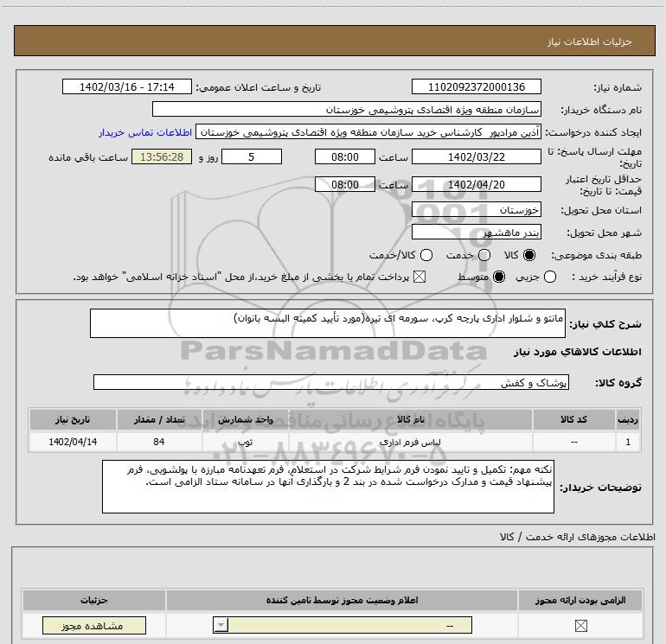
Task: Click the response deadline time 08:00 field
Action: [x=345, y=157]
